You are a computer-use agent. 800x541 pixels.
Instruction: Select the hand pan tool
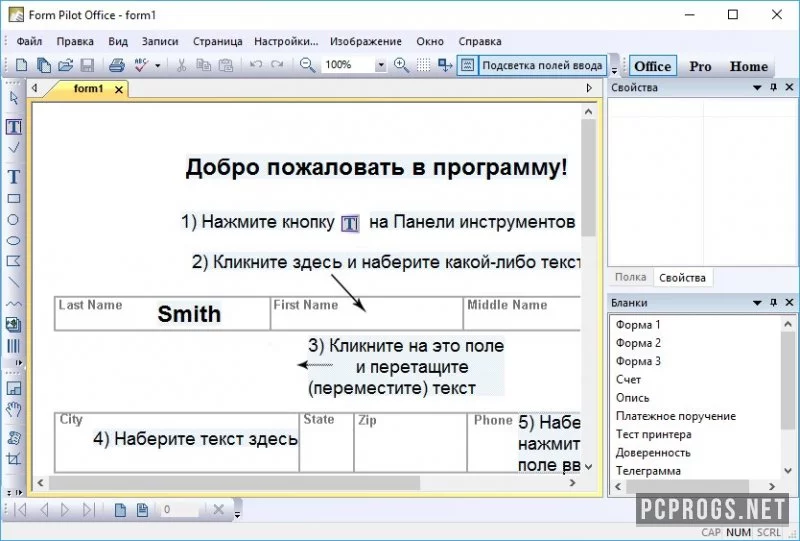click(14, 409)
